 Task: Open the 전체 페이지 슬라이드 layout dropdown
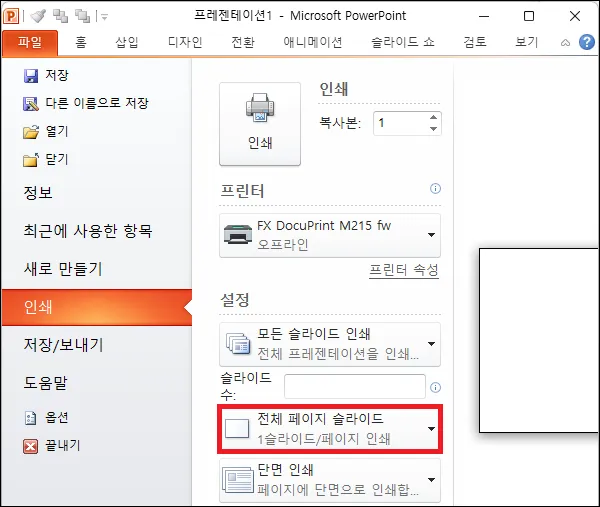(x=330, y=429)
